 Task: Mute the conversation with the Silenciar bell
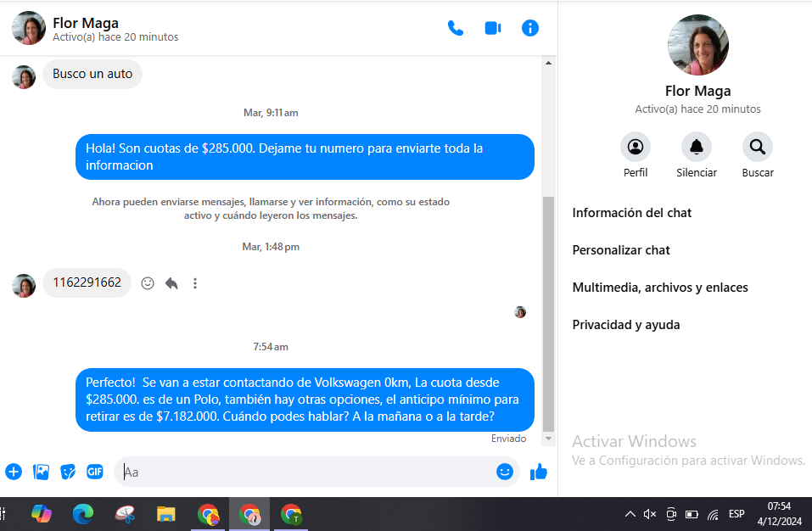[697, 147]
